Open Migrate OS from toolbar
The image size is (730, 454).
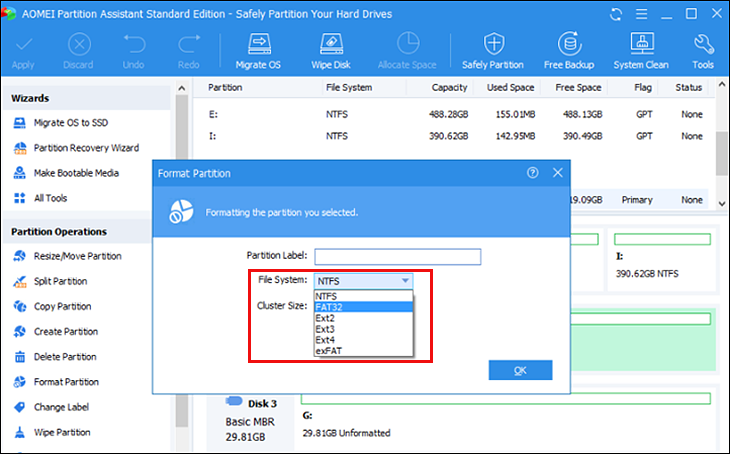click(x=258, y=51)
